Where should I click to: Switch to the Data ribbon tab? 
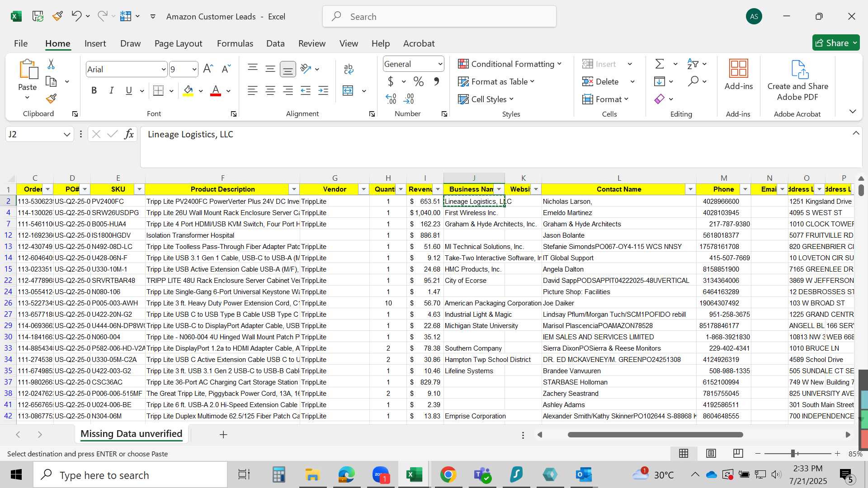275,43
